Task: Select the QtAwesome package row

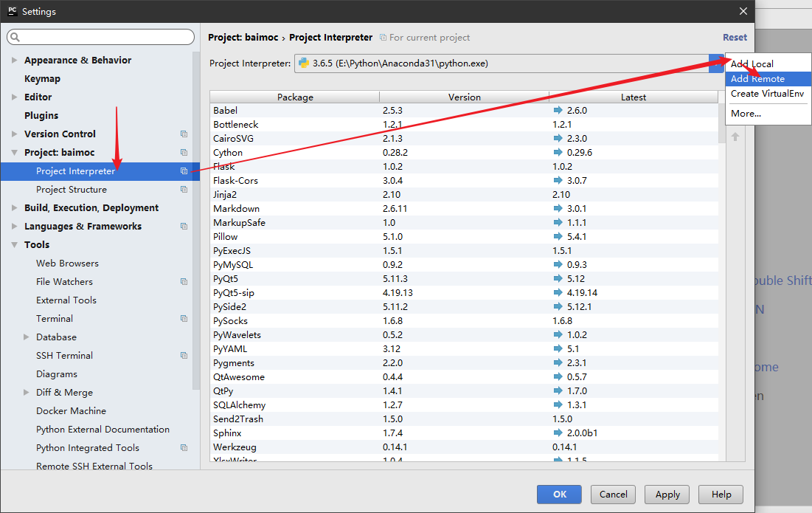Action: pyautogui.click(x=464, y=376)
